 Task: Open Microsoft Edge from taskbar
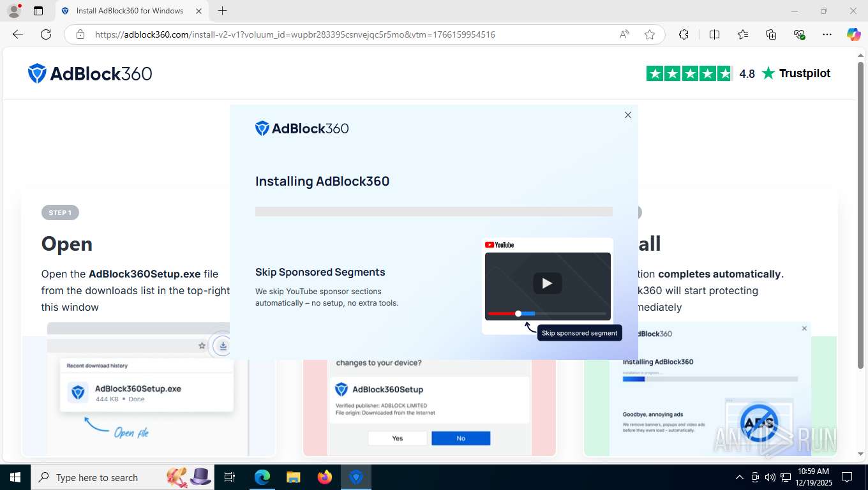click(x=262, y=477)
